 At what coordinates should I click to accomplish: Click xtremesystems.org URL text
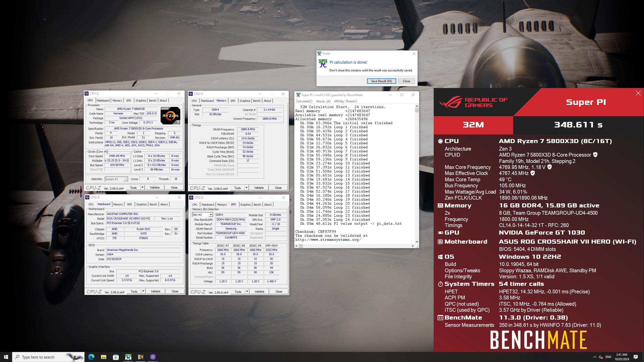[x=328, y=240]
